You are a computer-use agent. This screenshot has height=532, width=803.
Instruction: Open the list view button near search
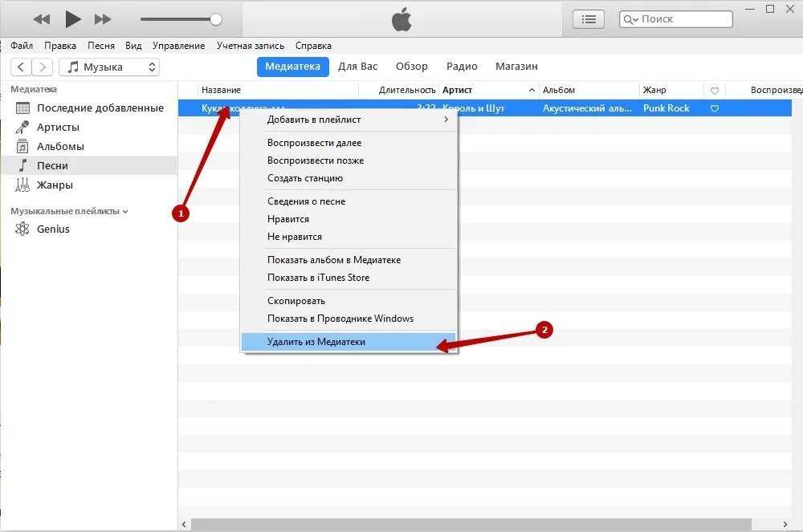589,19
